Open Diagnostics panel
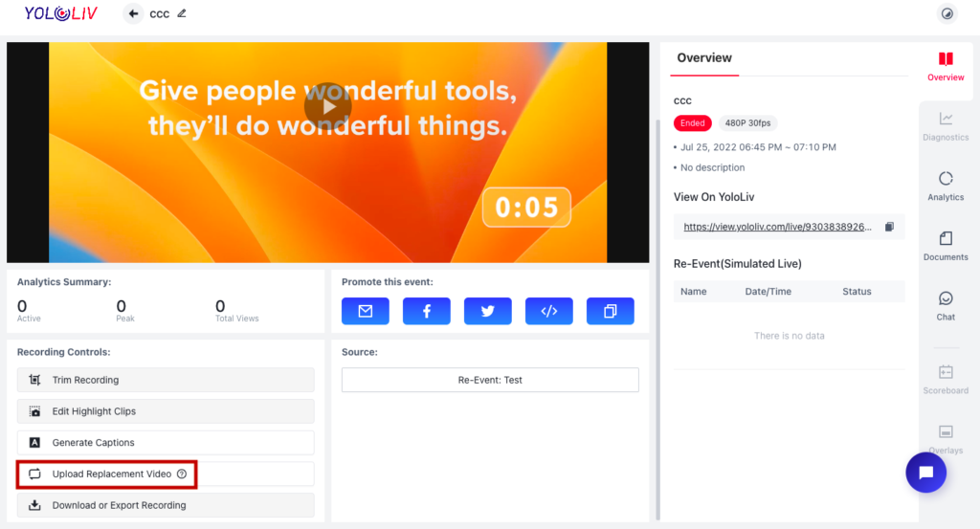980x529 pixels. click(946, 127)
